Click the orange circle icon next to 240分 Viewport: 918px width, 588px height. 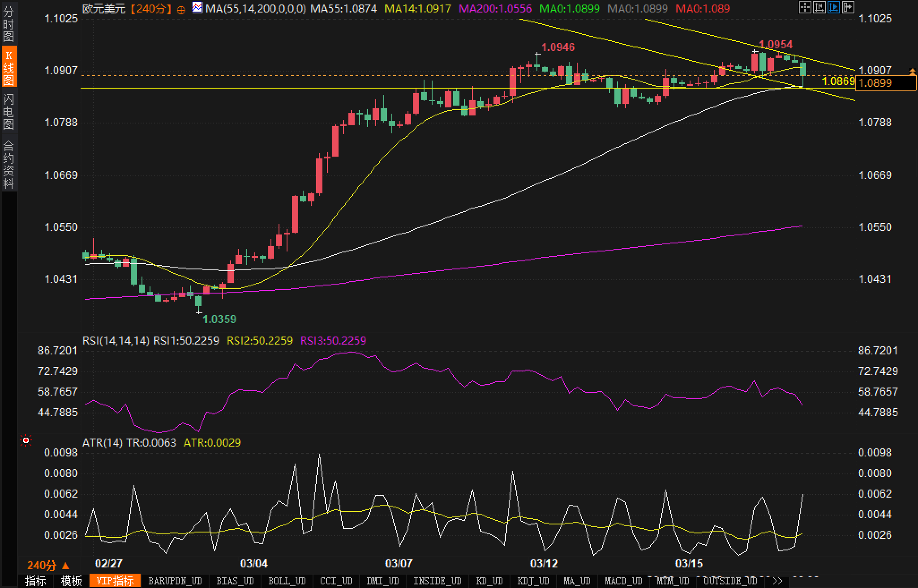181,10
